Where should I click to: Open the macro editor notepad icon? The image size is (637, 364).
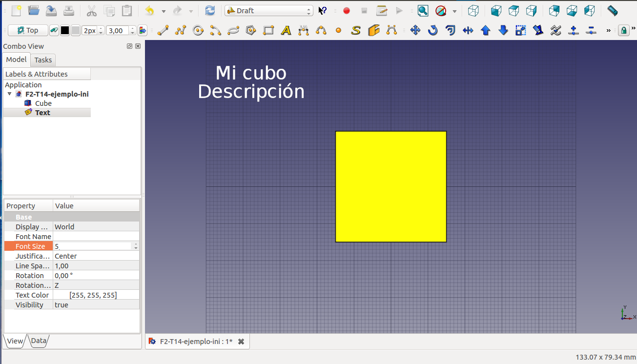click(x=382, y=11)
